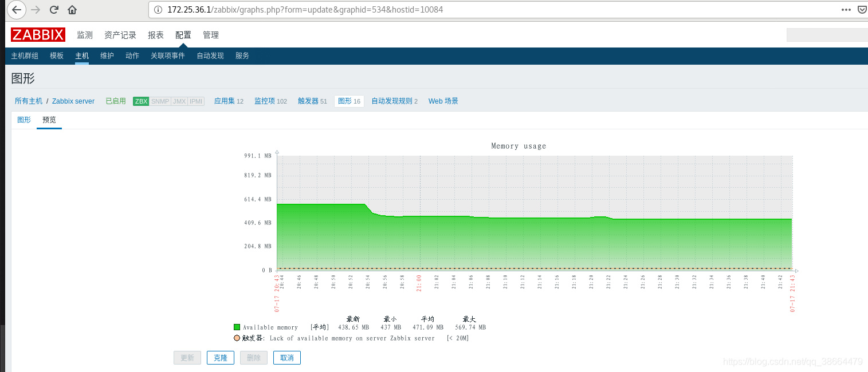Image resolution: width=868 pixels, height=372 pixels.
Task: Click the IPMI availability badge
Action: point(196,101)
